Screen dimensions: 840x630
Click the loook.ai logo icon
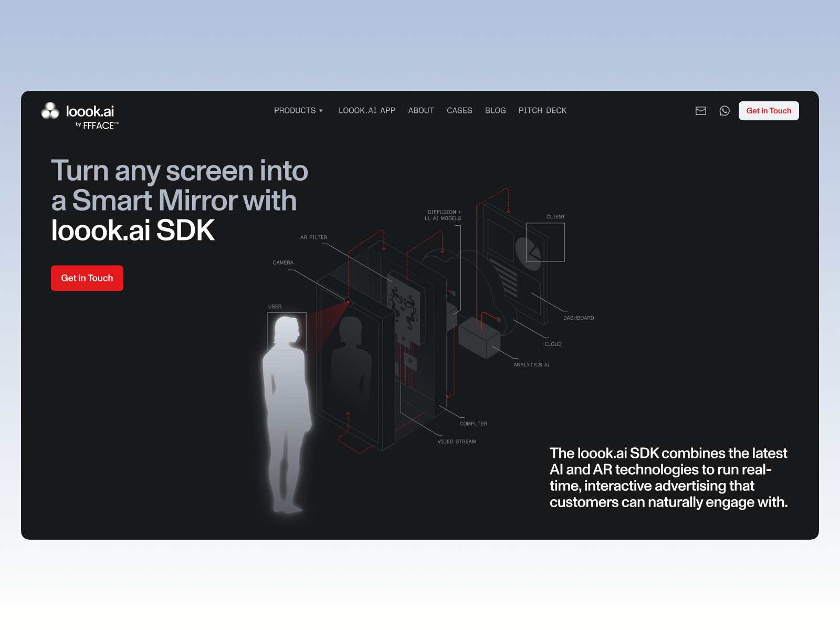click(50, 111)
